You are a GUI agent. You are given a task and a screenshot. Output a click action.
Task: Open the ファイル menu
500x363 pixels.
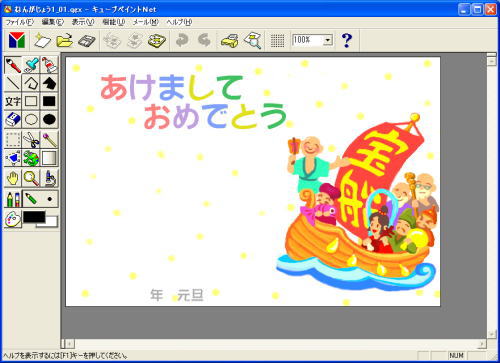click(x=20, y=22)
